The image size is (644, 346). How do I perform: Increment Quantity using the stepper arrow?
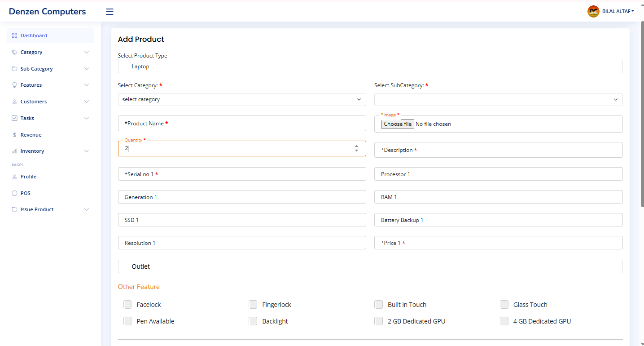click(x=356, y=146)
